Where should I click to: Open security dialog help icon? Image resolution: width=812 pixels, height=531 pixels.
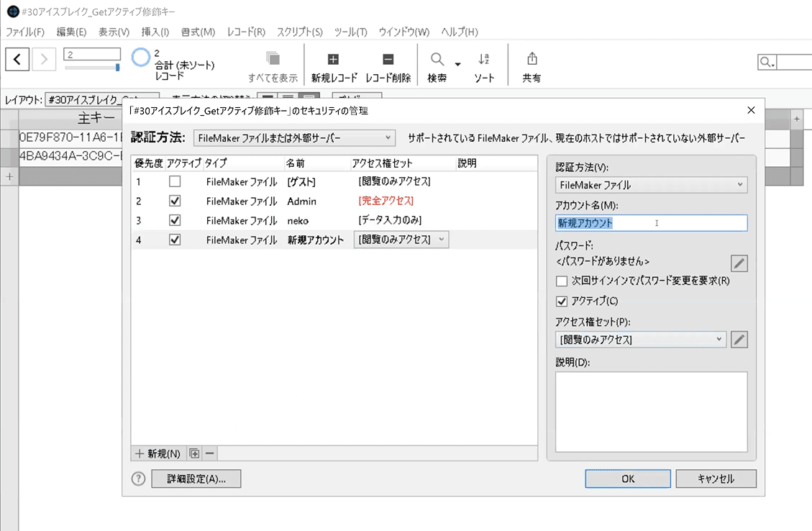pos(138,478)
